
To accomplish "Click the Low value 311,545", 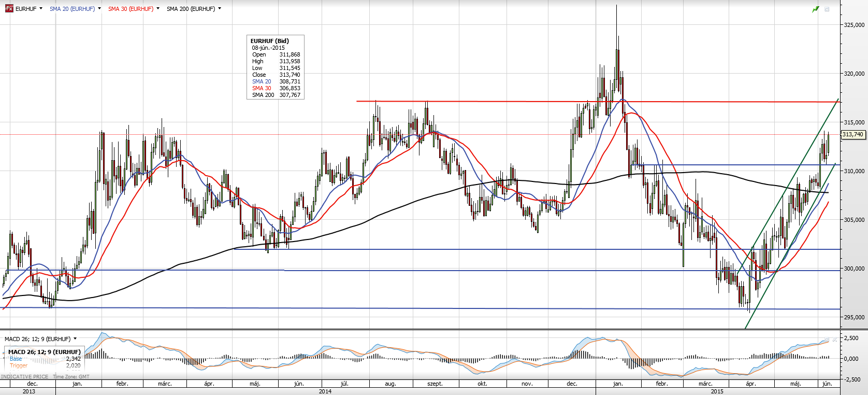I will (290, 68).
